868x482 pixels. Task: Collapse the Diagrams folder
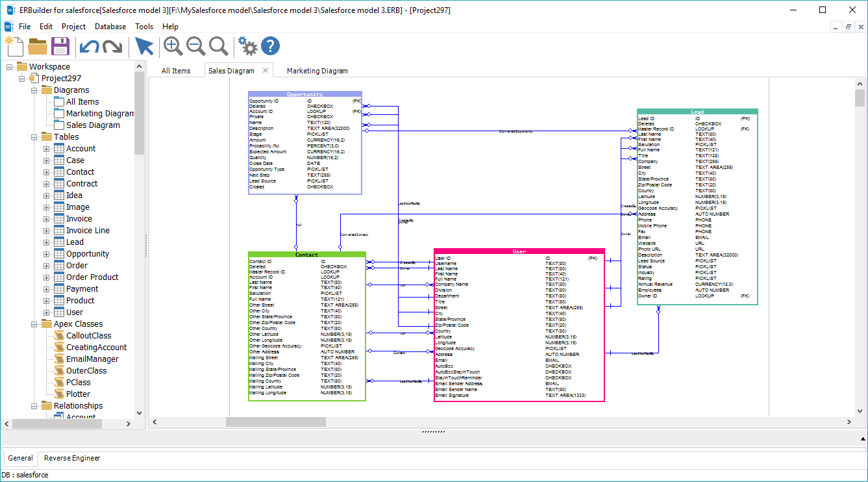coord(34,90)
